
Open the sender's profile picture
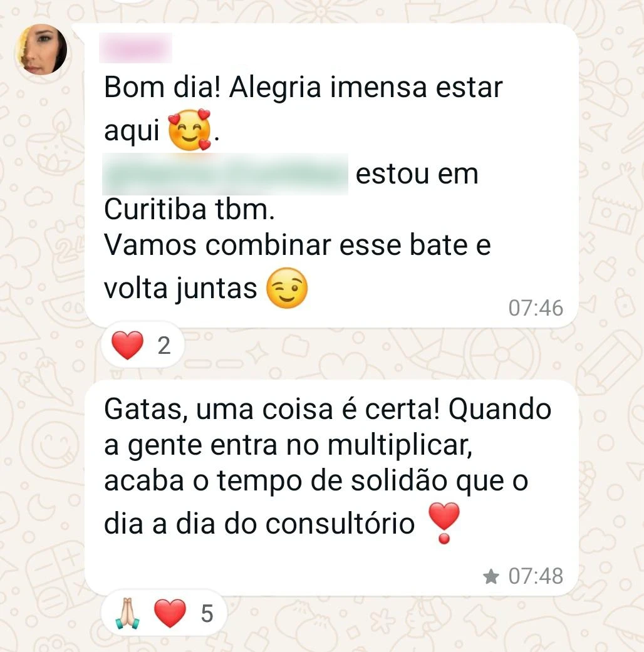click(41, 49)
